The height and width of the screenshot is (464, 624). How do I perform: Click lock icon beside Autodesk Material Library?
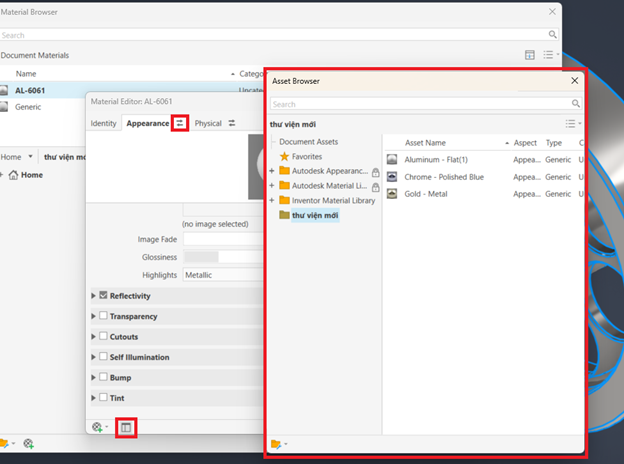375,187
